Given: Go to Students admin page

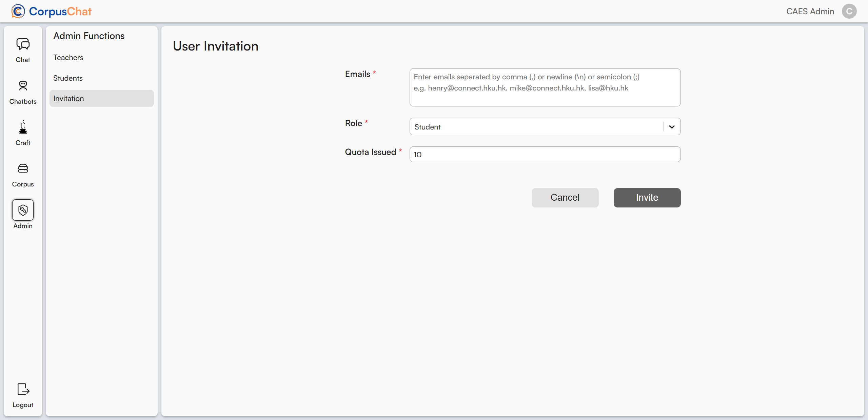Looking at the screenshot, I should pos(68,78).
